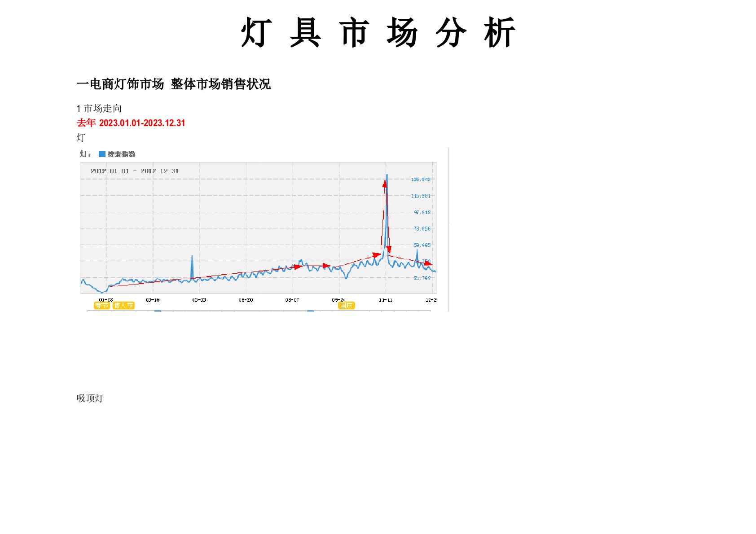Click the red date range 去年 2023.01.01-2023.12.31
This screenshot has width=756, height=534.
[131, 123]
